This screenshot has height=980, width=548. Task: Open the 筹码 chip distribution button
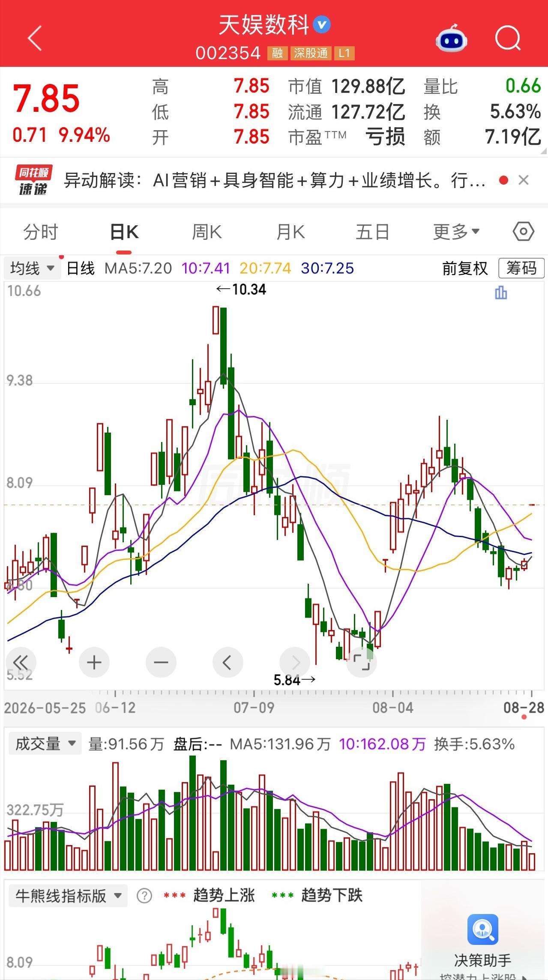point(521,269)
